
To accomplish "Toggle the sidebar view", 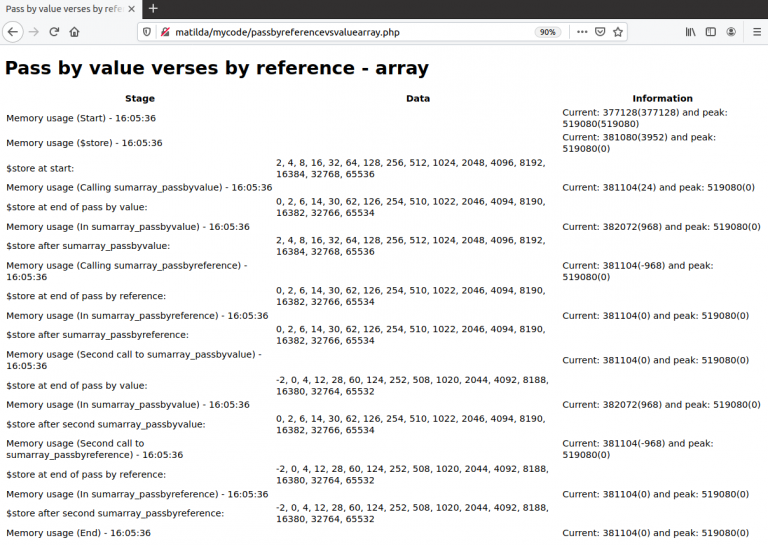I will (711, 32).
